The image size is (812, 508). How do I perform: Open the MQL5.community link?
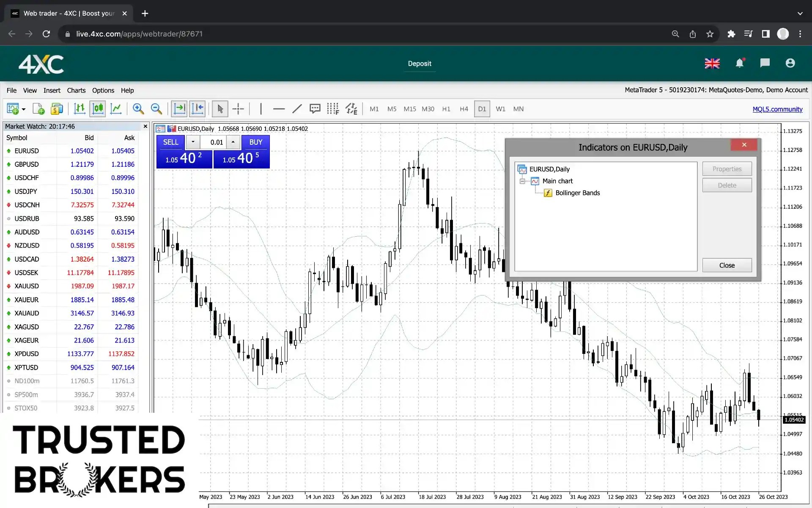(x=777, y=109)
